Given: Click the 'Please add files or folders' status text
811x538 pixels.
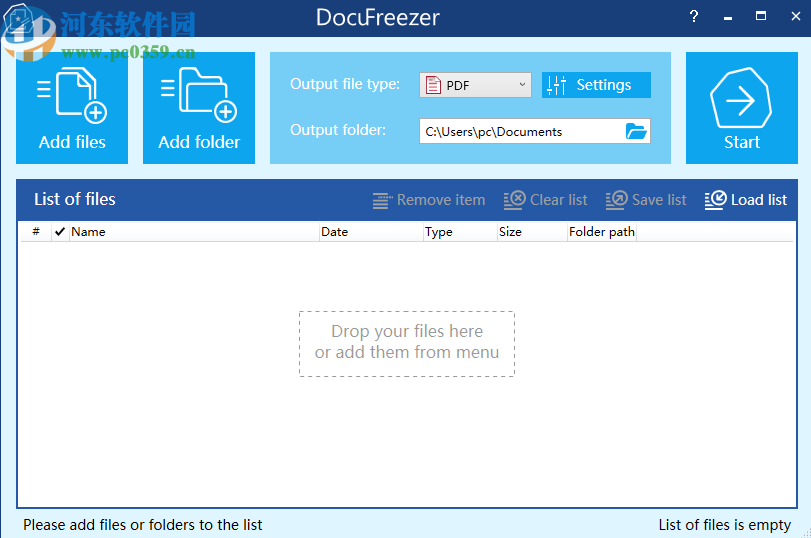Looking at the screenshot, I should [143, 525].
